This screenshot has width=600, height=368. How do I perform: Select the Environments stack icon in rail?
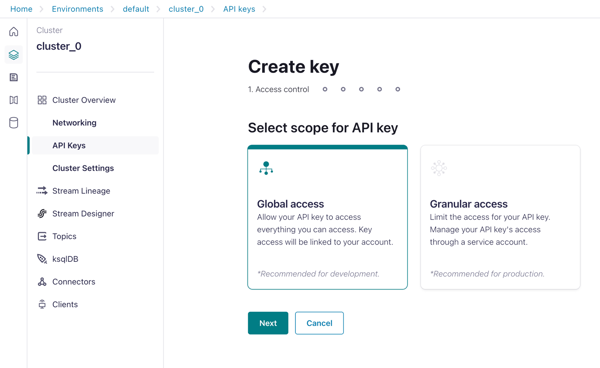14,55
